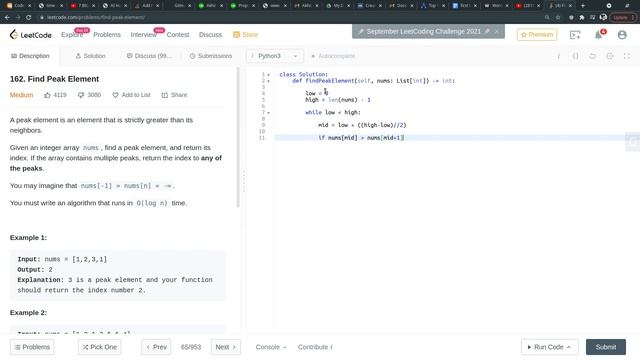Toggle the Autocomplete option
The image size is (640, 360).
pyautogui.click(x=333, y=56)
